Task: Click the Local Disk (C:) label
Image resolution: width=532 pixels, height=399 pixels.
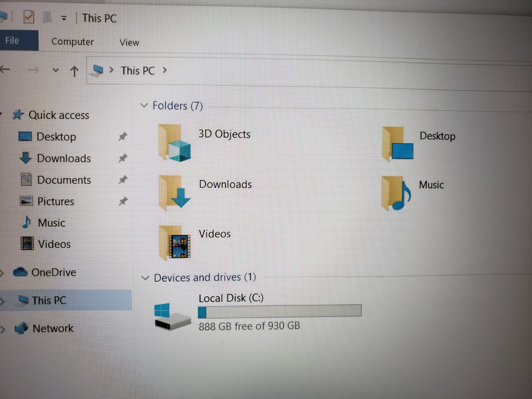Action: click(231, 298)
